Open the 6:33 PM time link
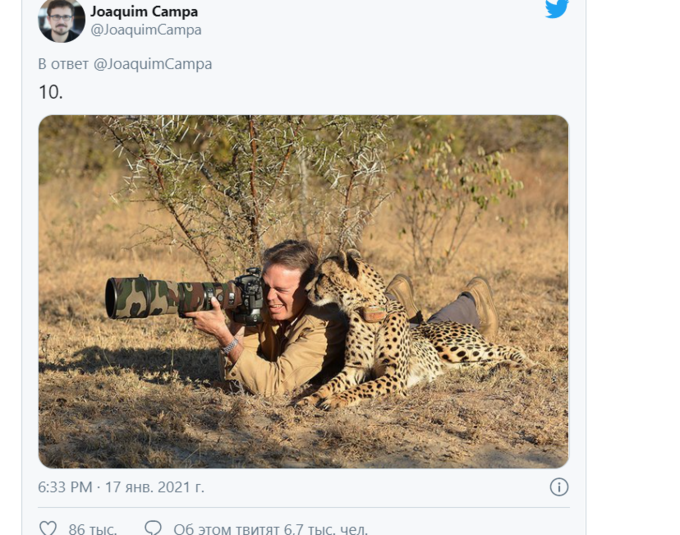 tap(65, 487)
